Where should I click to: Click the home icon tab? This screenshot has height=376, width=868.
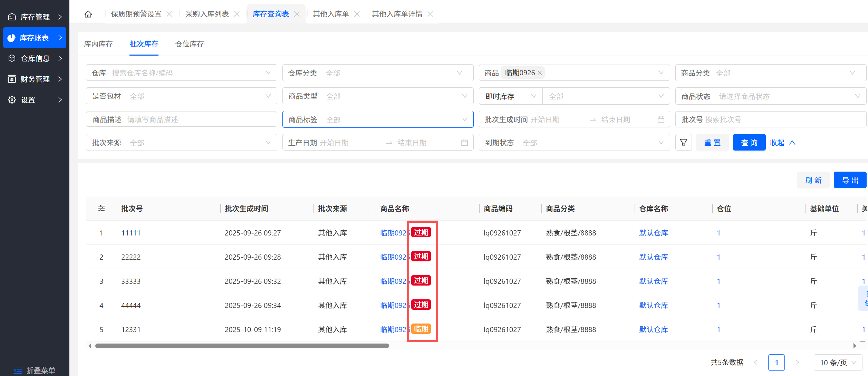[88, 14]
